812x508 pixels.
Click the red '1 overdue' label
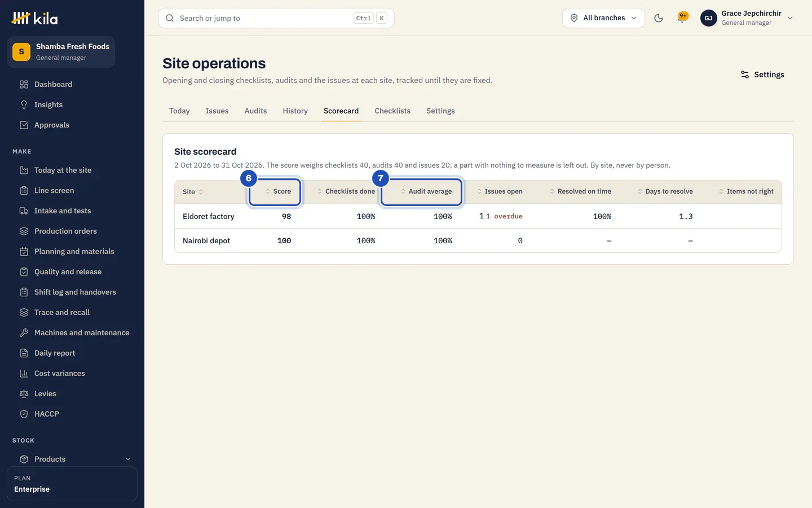(x=504, y=216)
